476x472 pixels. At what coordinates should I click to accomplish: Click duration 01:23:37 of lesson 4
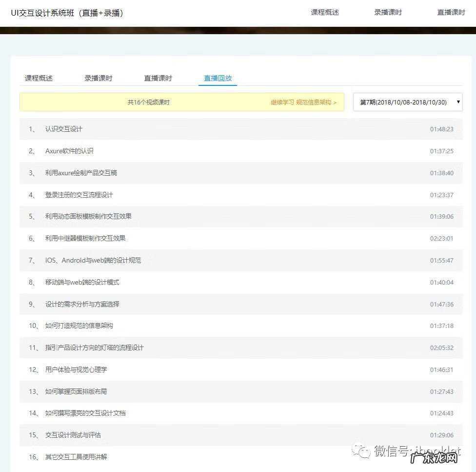(x=442, y=195)
